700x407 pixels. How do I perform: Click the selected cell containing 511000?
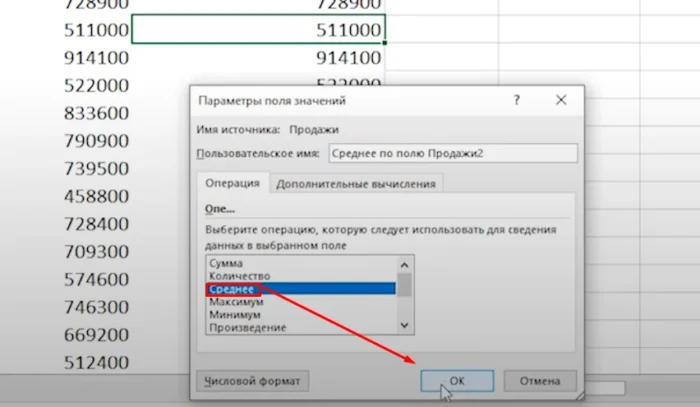[x=257, y=31]
